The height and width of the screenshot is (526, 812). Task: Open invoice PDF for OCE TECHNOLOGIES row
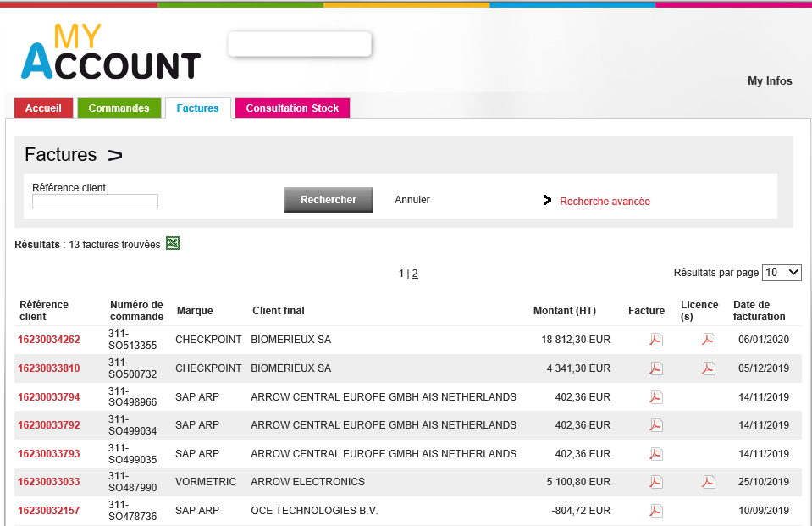click(x=655, y=511)
